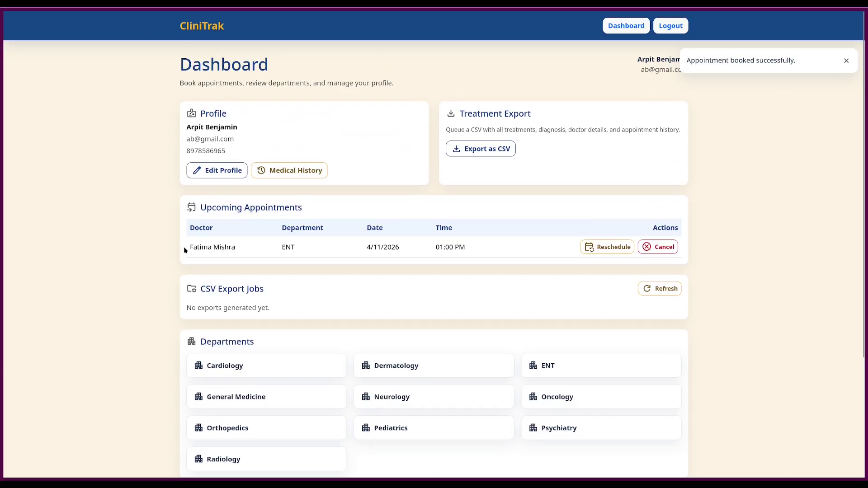Go to Dashboard in the navbar
This screenshot has height=488, width=868.
coord(626,26)
